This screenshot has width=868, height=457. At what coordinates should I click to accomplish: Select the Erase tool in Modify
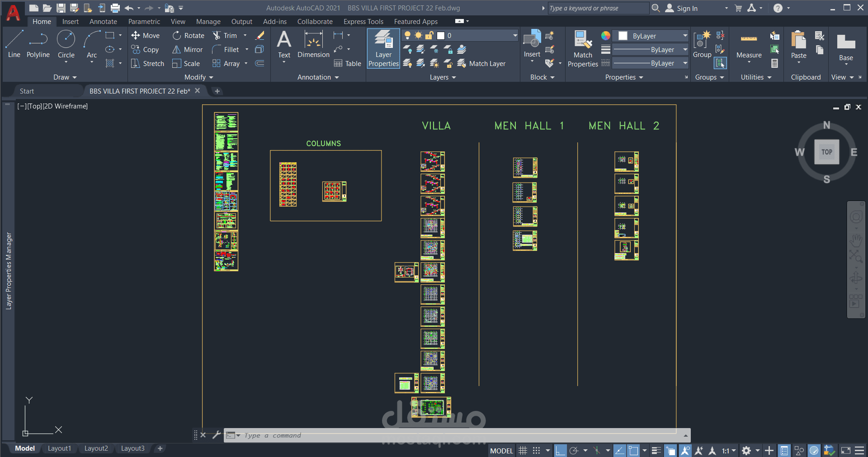[260, 35]
